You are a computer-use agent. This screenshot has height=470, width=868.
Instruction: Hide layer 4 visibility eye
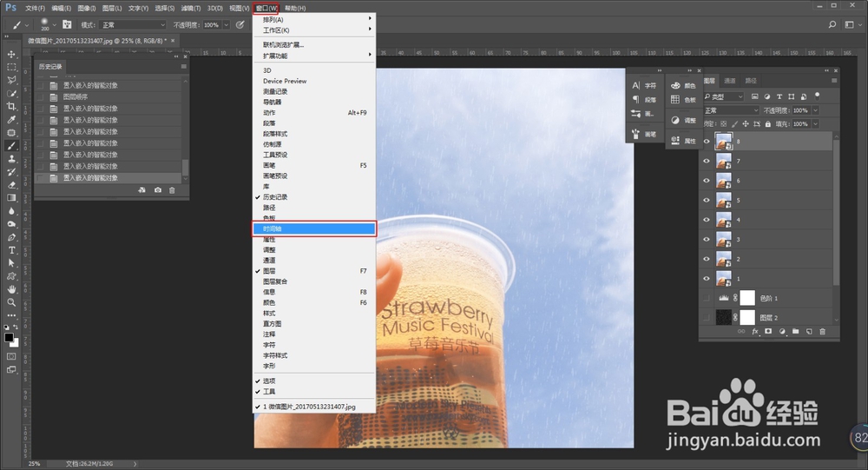(707, 220)
